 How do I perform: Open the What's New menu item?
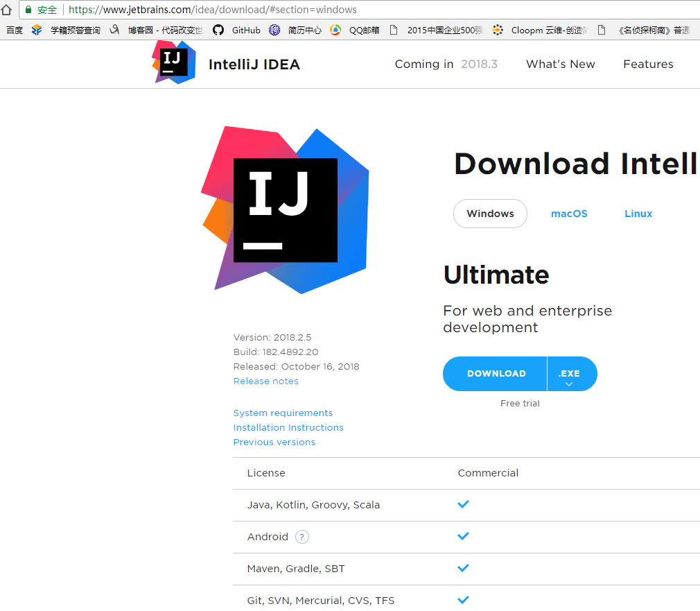click(x=560, y=64)
